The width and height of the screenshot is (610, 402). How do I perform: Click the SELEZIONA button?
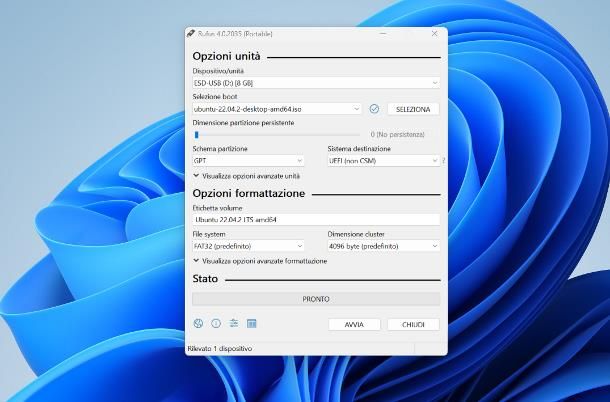(x=413, y=109)
